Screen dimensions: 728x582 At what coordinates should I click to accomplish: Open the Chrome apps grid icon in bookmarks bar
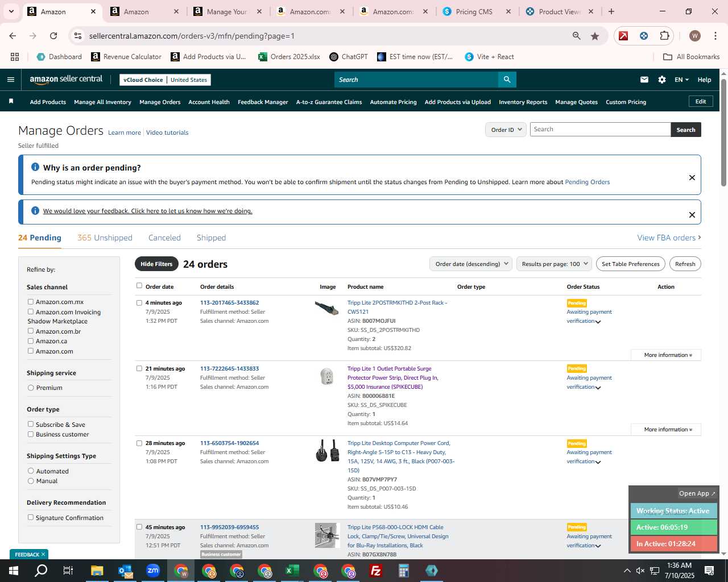click(x=15, y=57)
